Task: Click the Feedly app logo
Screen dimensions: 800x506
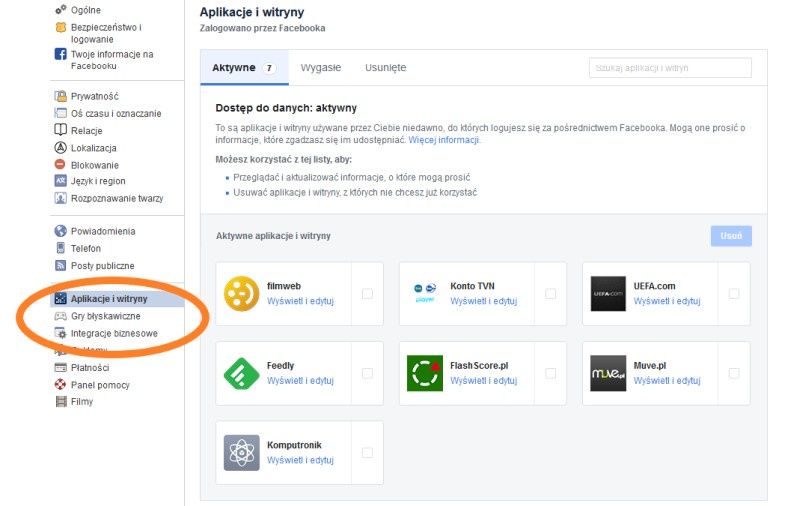Action: coord(241,373)
